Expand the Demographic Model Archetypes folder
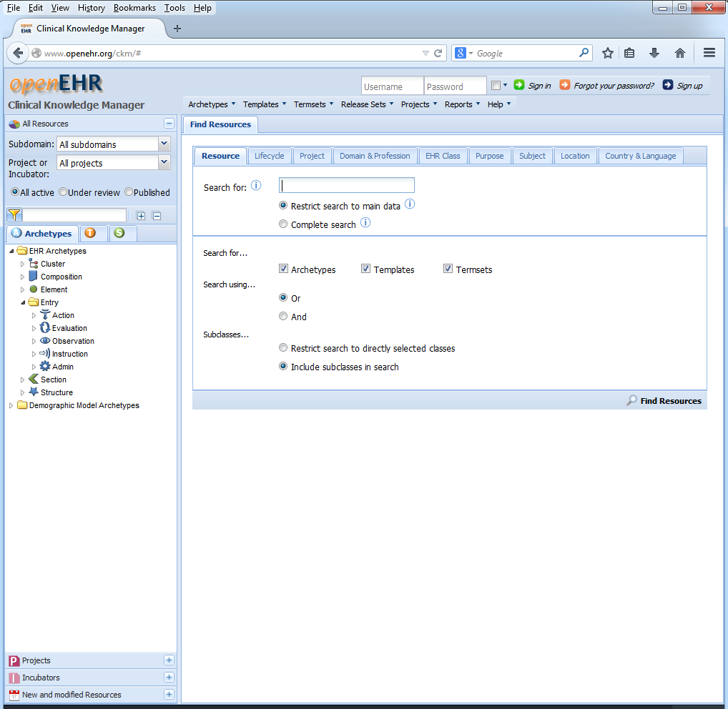The image size is (728, 709). [11, 405]
